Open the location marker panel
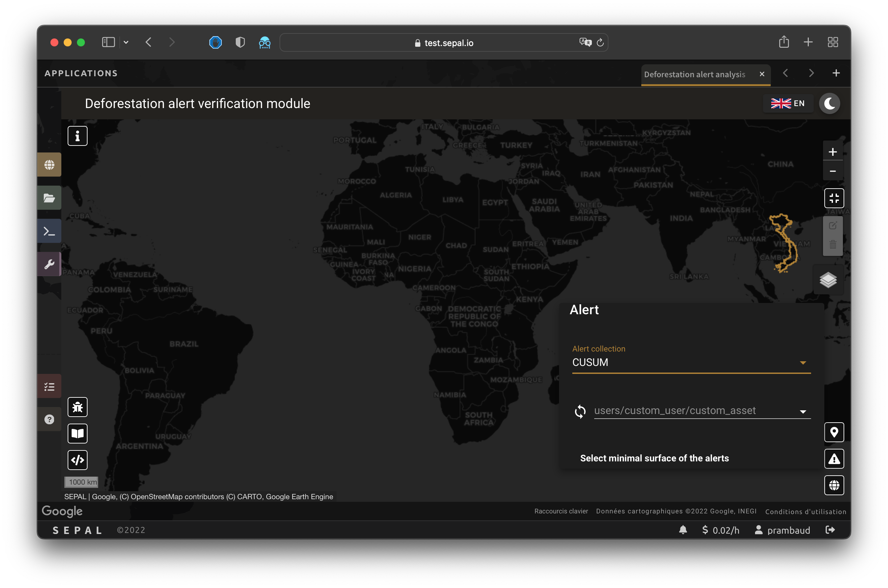The width and height of the screenshot is (888, 588). [x=834, y=432]
